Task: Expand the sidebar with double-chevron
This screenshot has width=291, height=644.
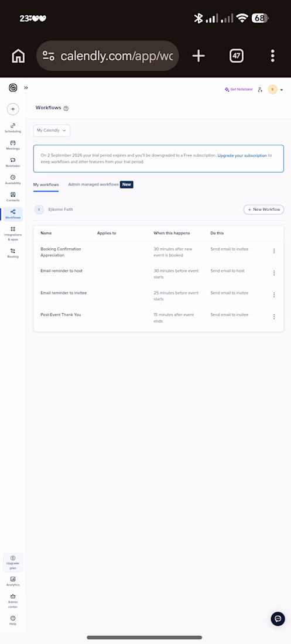Action: coord(26,87)
